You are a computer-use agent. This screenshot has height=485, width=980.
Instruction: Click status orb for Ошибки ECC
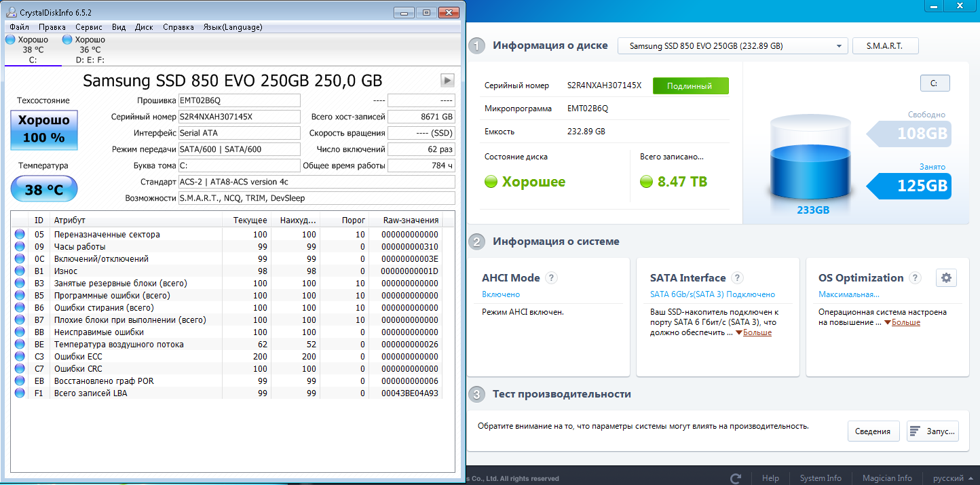20,357
